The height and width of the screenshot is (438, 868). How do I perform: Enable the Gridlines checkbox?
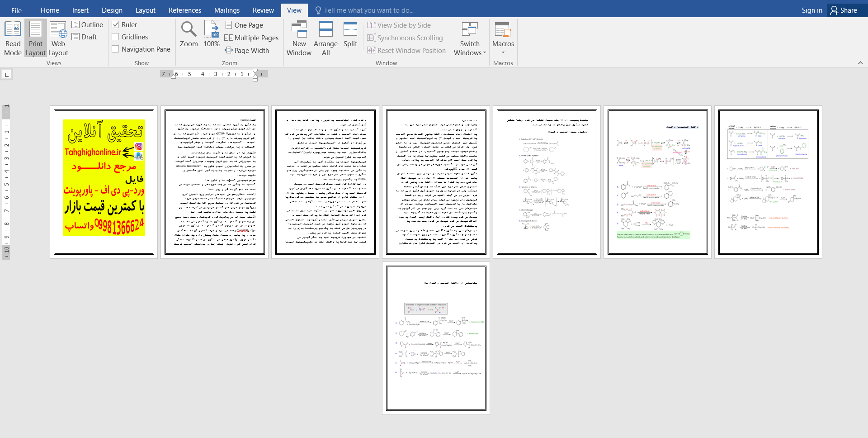click(x=116, y=37)
